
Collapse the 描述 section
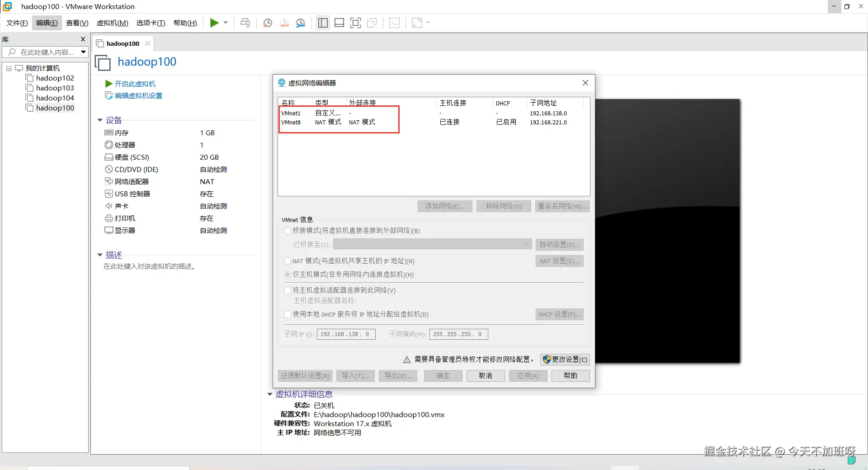click(x=100, y=255)
